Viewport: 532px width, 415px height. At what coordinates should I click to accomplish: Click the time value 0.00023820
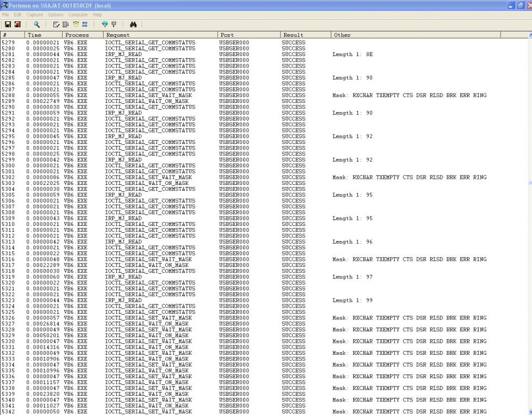[43, 394]
